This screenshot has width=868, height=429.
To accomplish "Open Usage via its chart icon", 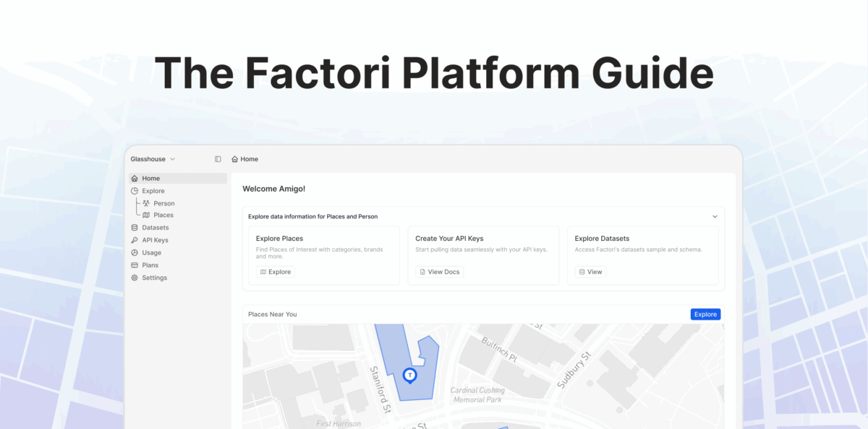I will (135, 252).
